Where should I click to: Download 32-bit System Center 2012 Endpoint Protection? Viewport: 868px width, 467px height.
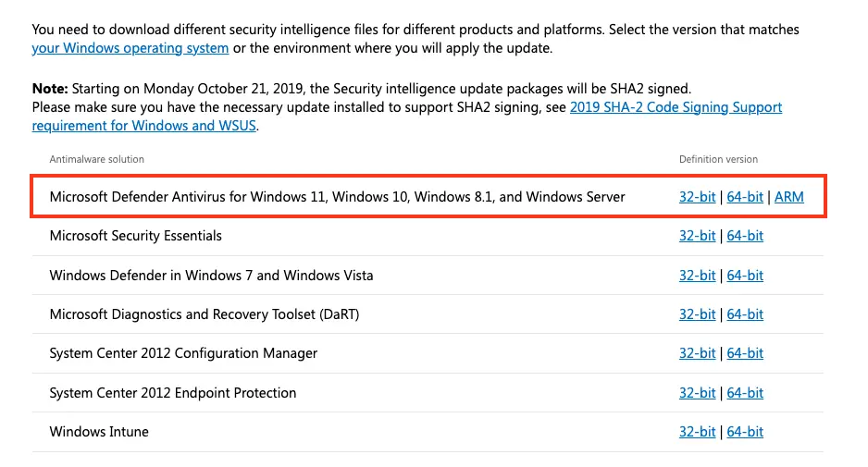tap(697, 393)
